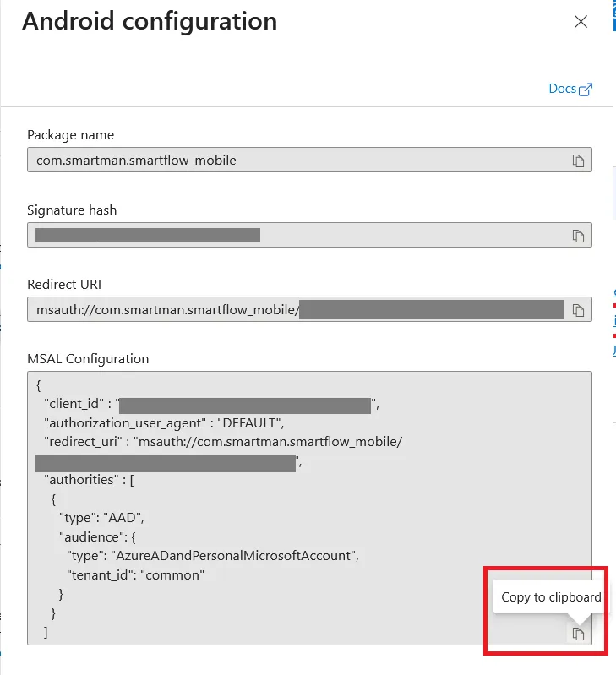616x675 pixels.
Task: Click into the Signature hash field
Action: (309, 235)
